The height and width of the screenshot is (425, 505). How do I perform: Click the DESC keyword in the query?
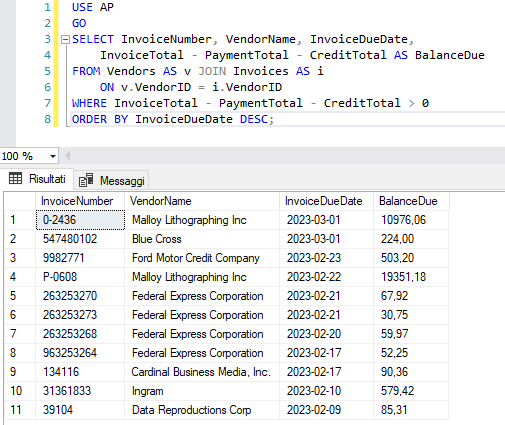tap(254, 119)
